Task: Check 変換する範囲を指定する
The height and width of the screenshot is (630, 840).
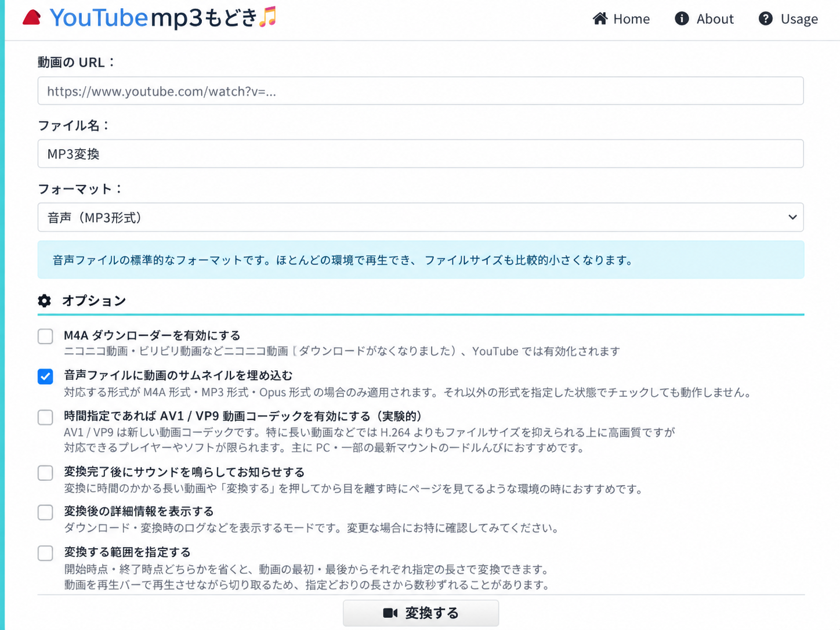Action: click(45, 553)
